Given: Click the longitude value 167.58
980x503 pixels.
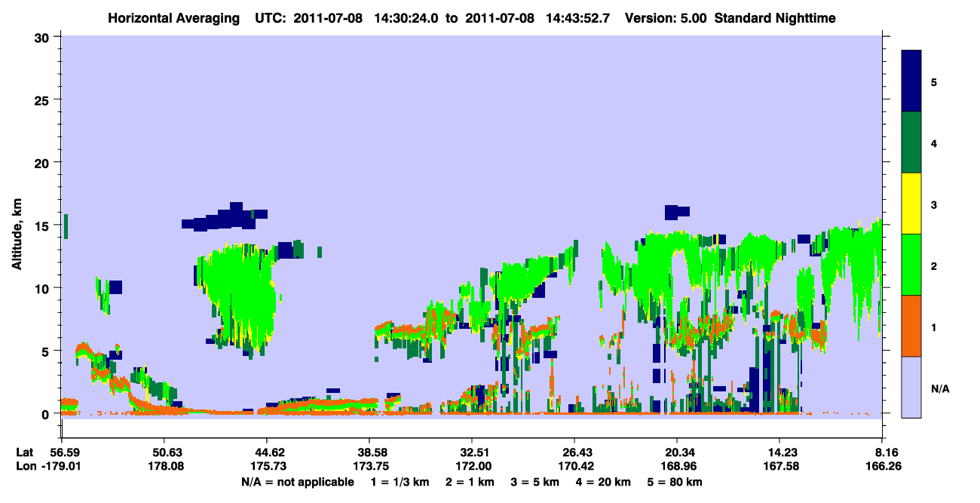Looking at the screenshot, I should point(780,467).
